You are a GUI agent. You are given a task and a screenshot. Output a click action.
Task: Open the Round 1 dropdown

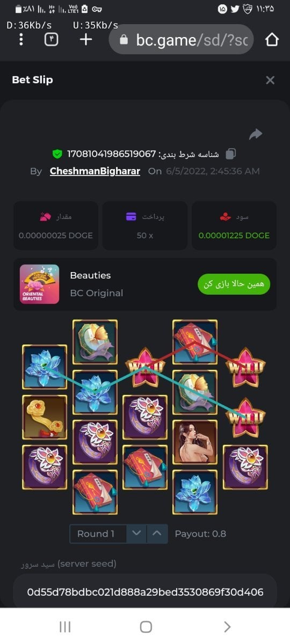coord(98,534)
